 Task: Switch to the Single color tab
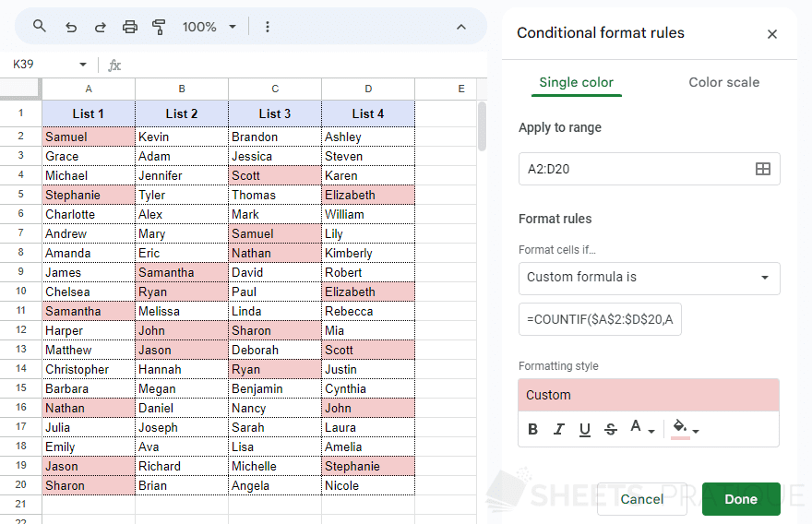577,82
